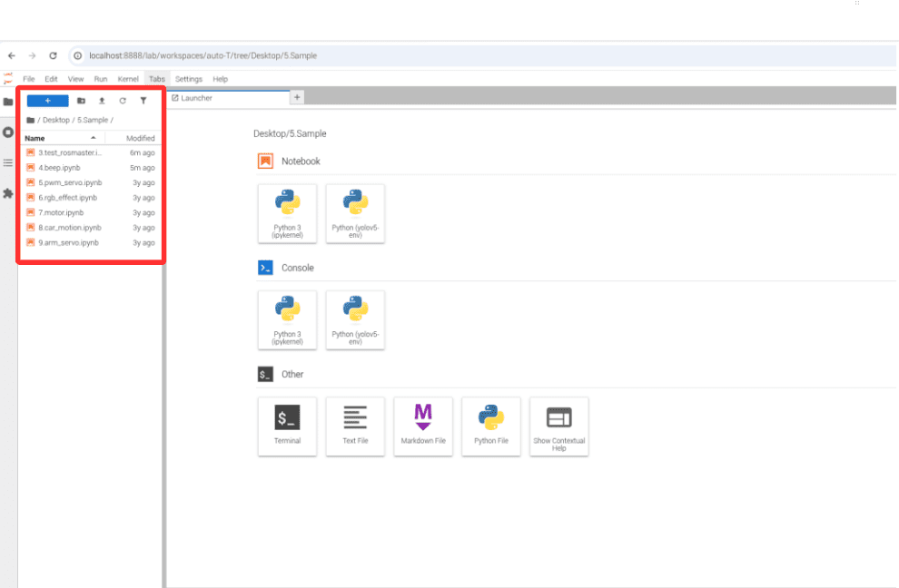Launch Python 3 (ipykernel) notebook
Screen dimensions: 899x588
click(287, 213)
